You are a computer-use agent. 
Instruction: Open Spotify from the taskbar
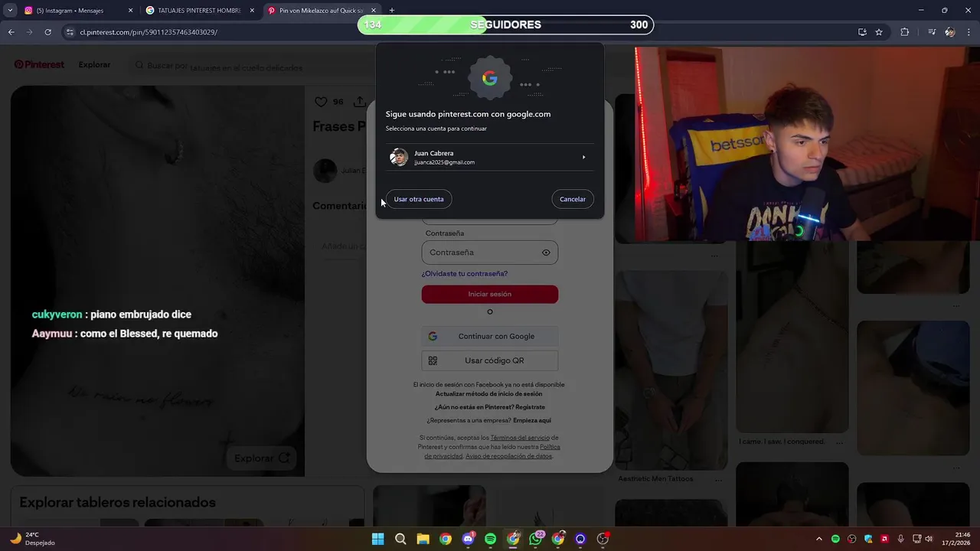pos(491,539)
